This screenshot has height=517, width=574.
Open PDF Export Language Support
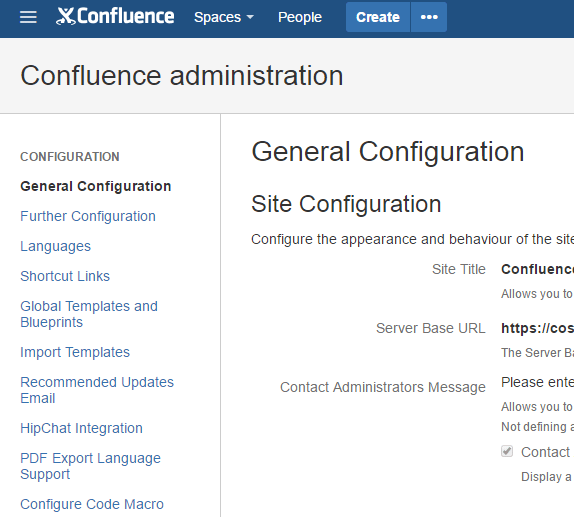(90, 466)
